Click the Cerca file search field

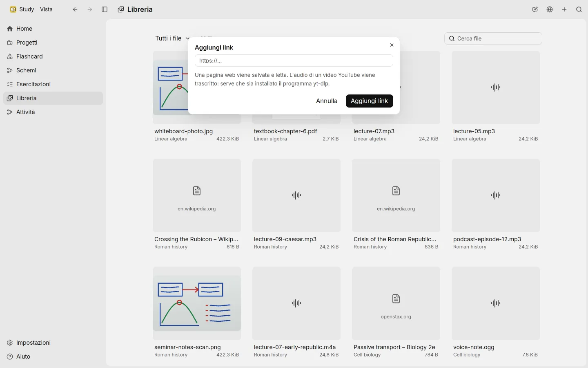pyautogui.click(x=493, y=38)
